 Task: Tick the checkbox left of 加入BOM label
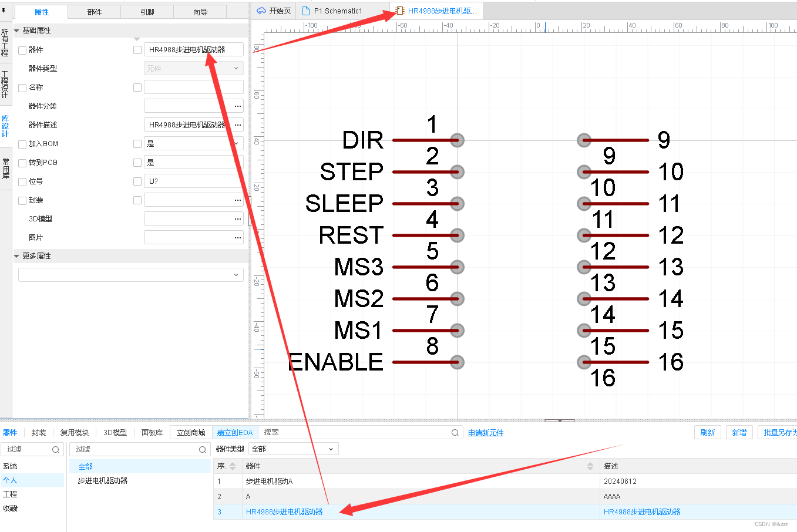click(x=22, y=144)
